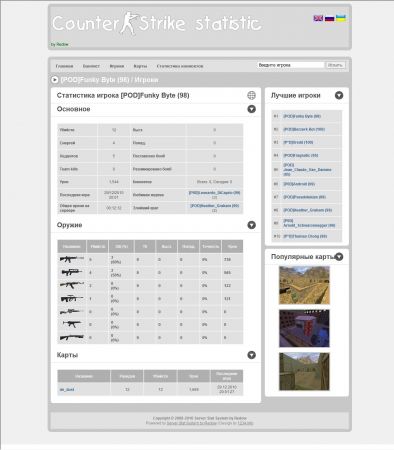The height and width of the screenshot is (450, 394).
Task: Click the 1,544 value in the main stats table
Action: click(114, 182)
